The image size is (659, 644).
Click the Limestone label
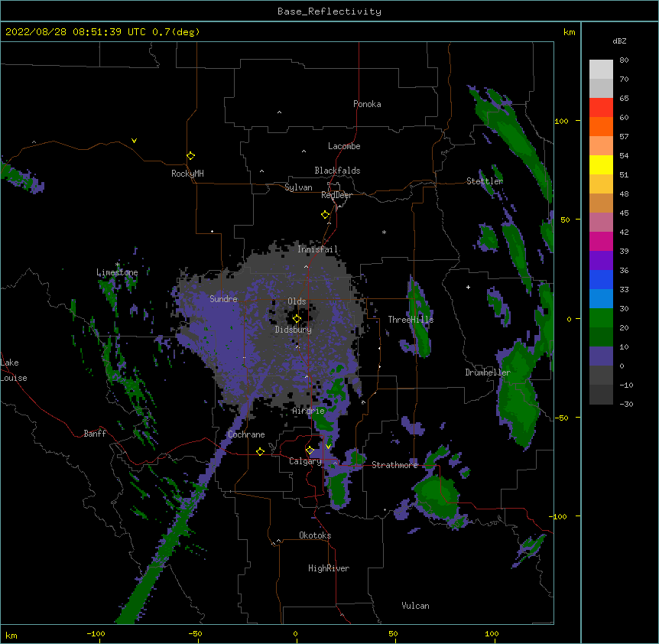tap(117, 272)
